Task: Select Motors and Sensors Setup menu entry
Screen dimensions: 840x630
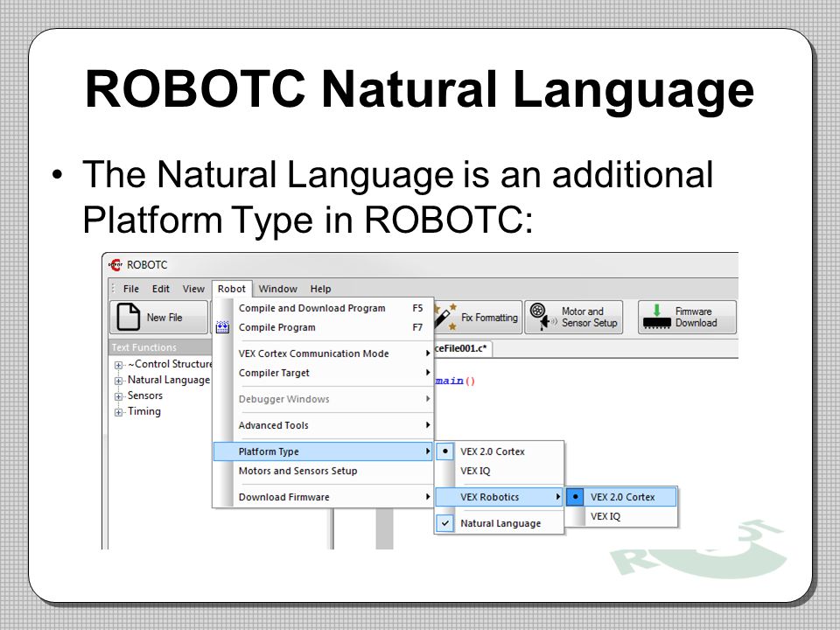Action: coord(324,471)
